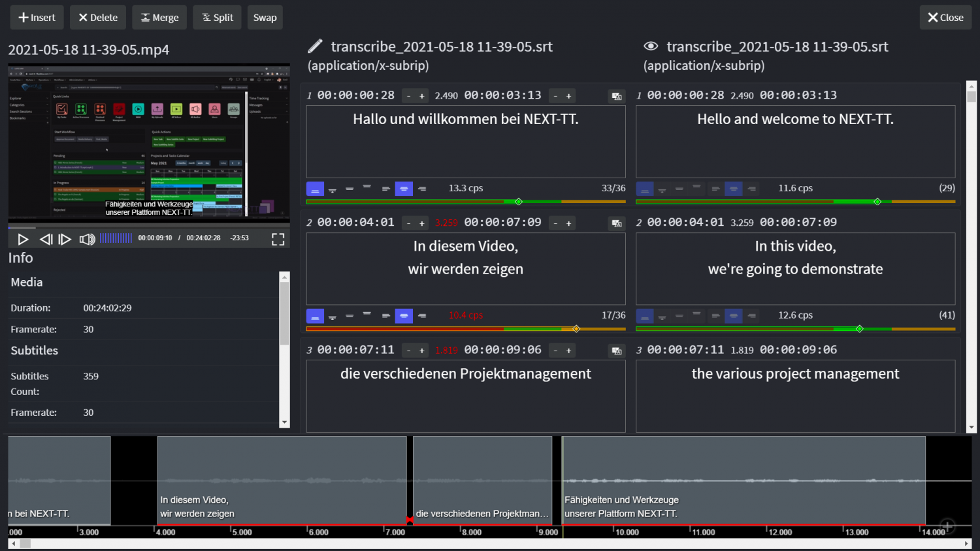Adjust the video volume level slider
The width and height of the screenshot is (980, 551).
pyautogui.click(x=116, y=238)
